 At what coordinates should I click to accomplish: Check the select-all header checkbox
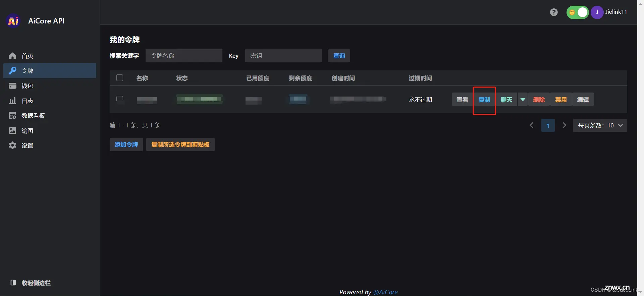(120, 78)
